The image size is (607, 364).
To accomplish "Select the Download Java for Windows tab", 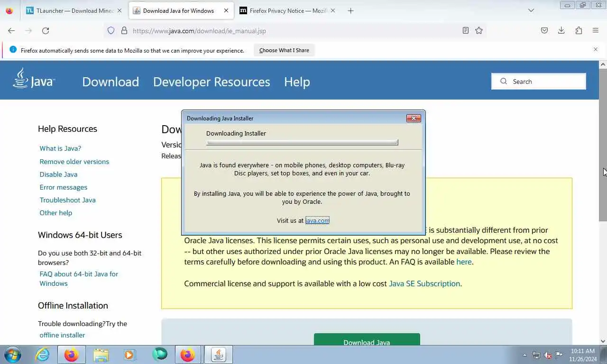I will click(x=181, y=10).
